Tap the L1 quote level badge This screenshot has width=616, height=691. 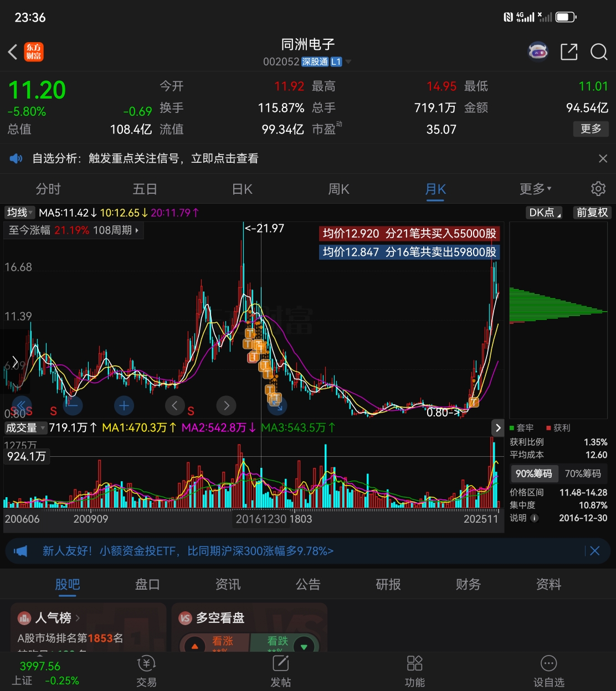coord(336,62)
